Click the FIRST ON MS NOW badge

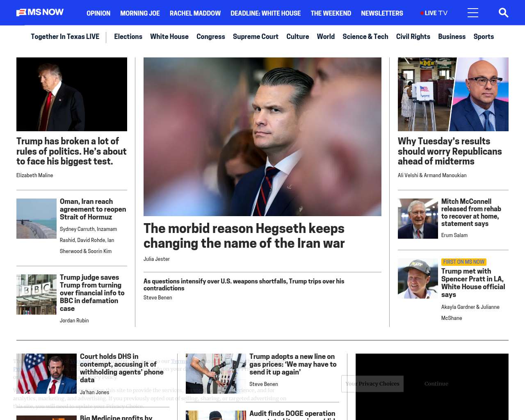point(464,262)
